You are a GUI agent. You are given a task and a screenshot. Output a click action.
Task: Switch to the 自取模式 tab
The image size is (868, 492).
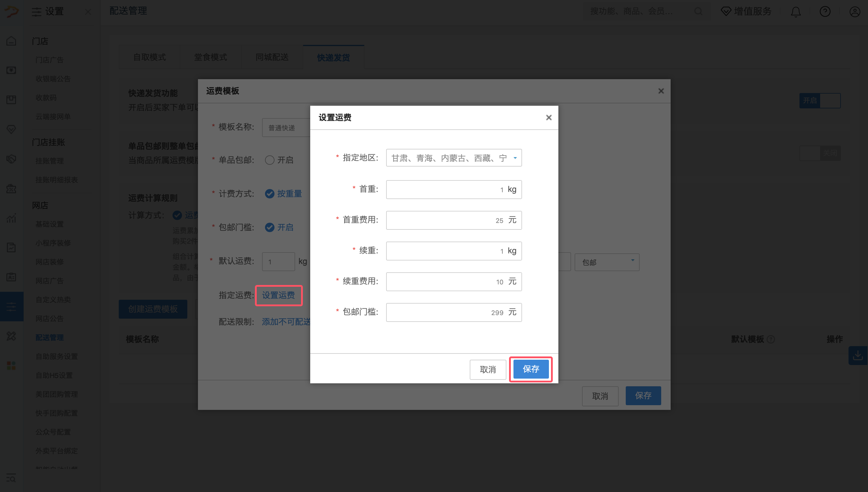pyautogui.click(x=149, y=57)
